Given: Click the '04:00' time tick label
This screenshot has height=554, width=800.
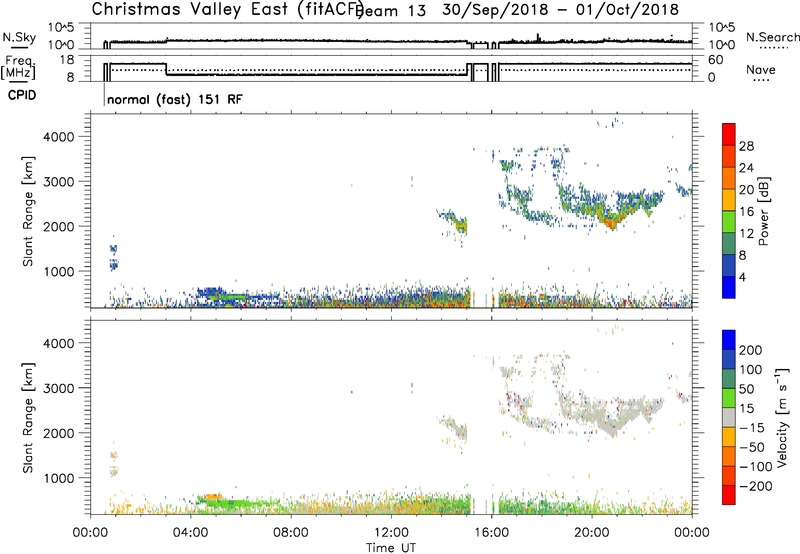Looking at the screenshot, I should [x=190, y=533].
